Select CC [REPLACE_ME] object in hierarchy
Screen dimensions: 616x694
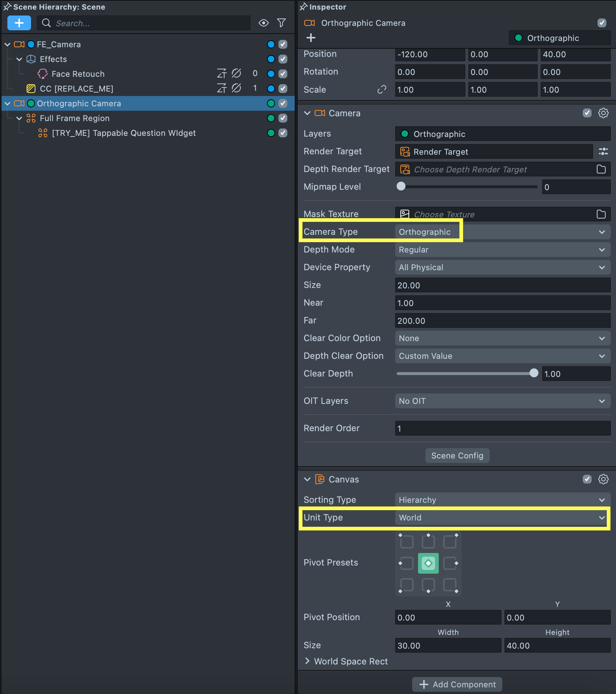[x=76, y=89]
